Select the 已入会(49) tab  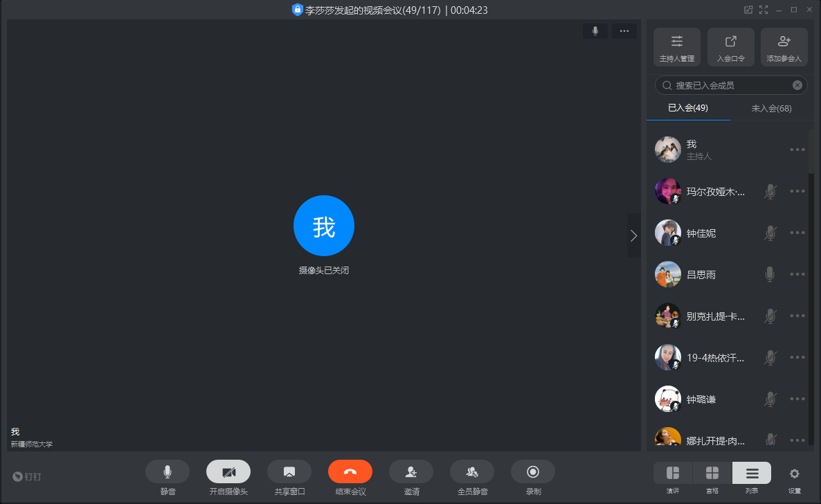coord(688,109)
